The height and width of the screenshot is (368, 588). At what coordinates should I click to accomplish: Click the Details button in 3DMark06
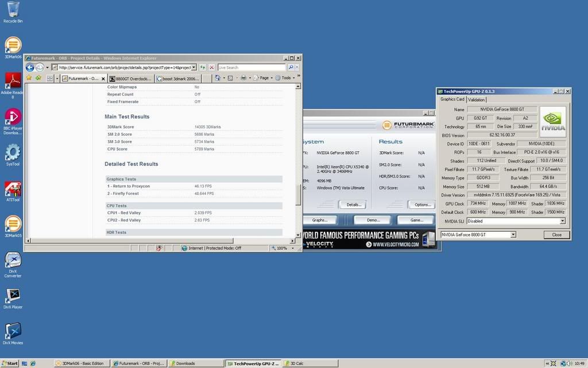[354, 205]
